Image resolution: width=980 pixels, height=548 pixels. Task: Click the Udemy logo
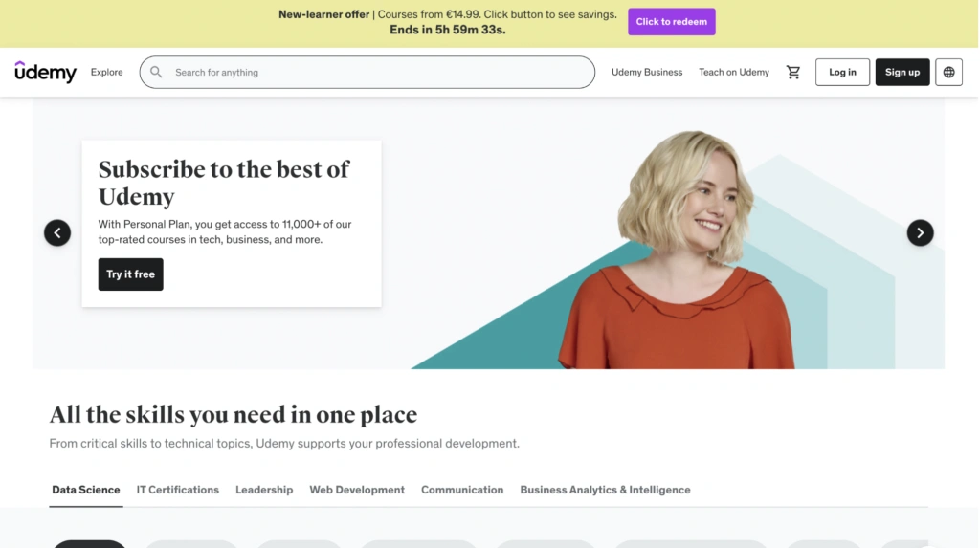46,72
